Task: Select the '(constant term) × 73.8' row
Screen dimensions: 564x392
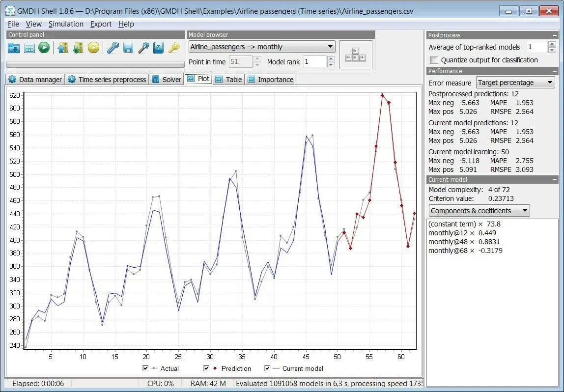Action: 464,224
